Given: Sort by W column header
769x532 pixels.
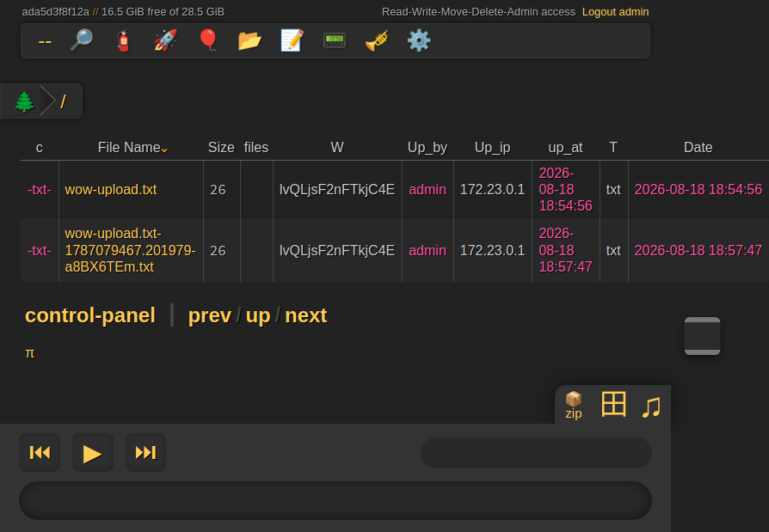Looking at the screenshot, I should [337, 148].
